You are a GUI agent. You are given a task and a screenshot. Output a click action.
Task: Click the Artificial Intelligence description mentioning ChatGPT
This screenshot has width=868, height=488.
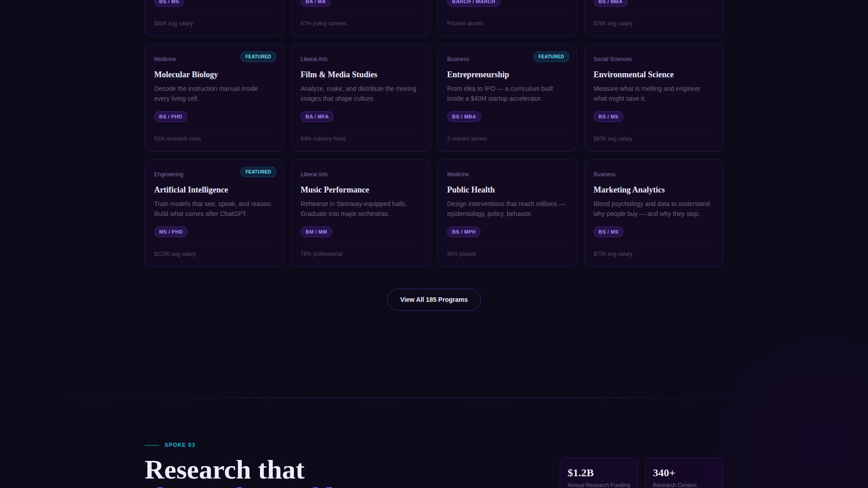pyautogui.click(x=213, y=209)
